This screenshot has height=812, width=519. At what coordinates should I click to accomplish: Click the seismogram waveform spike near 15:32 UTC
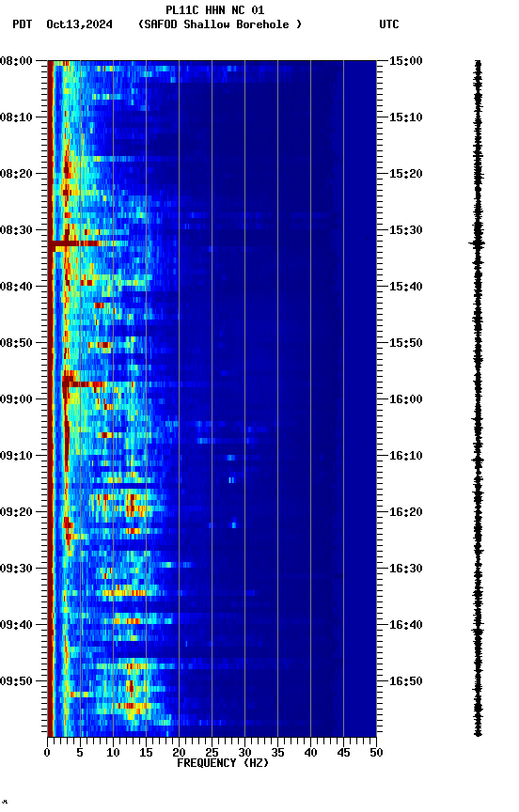(x=478, y=243)
